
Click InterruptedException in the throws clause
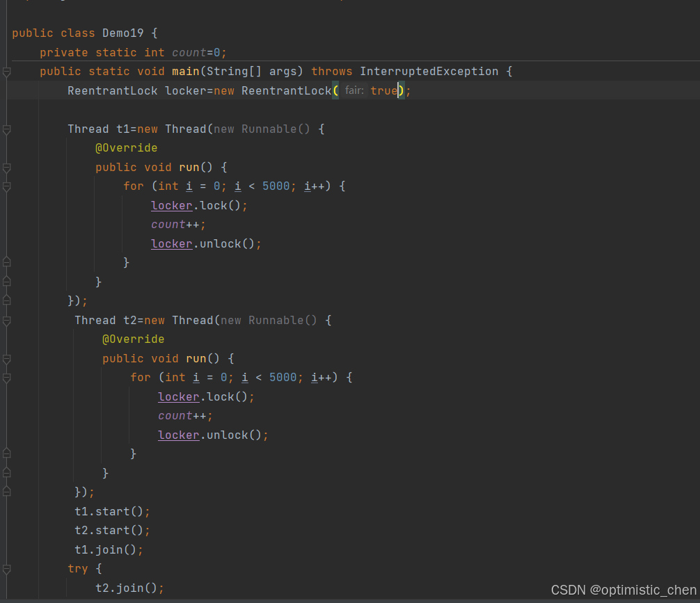429,72
